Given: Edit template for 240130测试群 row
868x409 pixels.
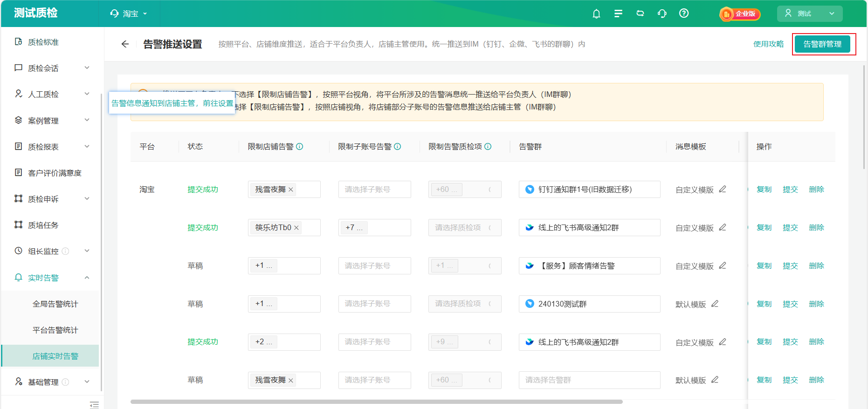Looking at the screenshot, I should coord(715,304).
